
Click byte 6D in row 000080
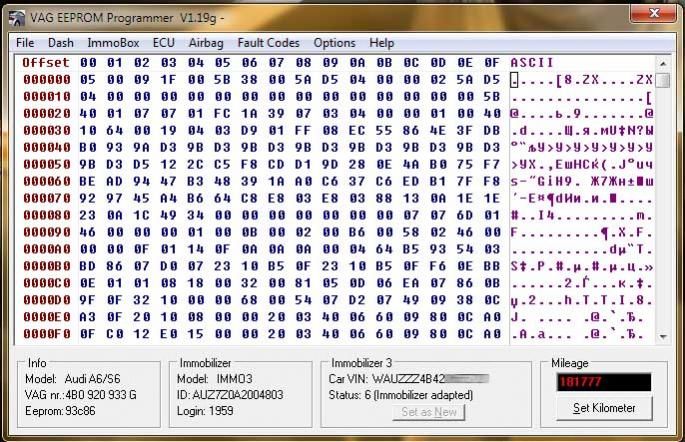click(x=465, y=215)
